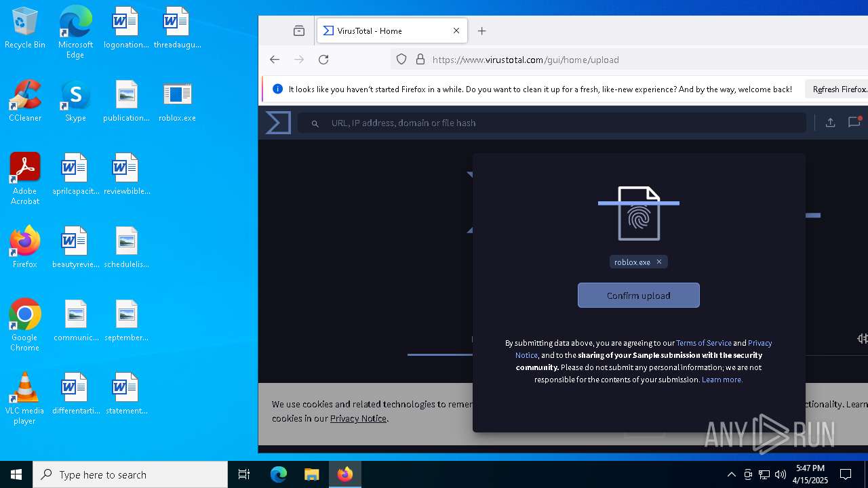Open File Explorer from taskbar
This screenshot has width=868, height=488.
tap(311, 474)
